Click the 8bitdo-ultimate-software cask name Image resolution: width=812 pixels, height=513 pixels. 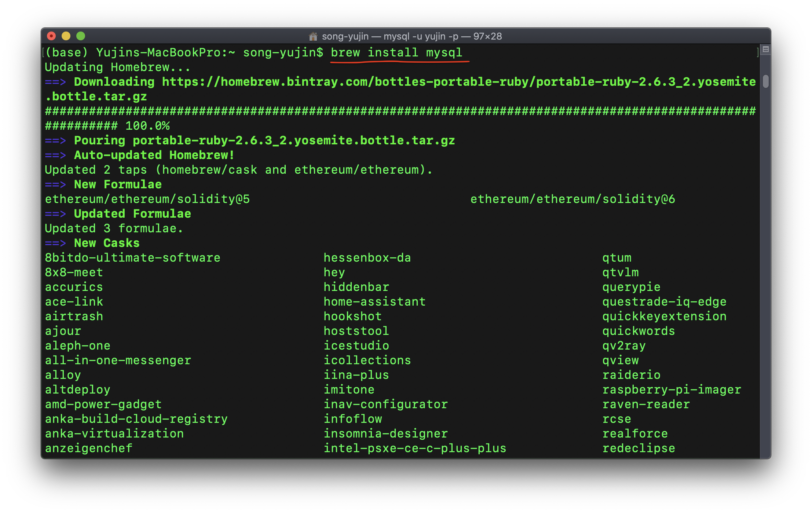coord(132,258)
